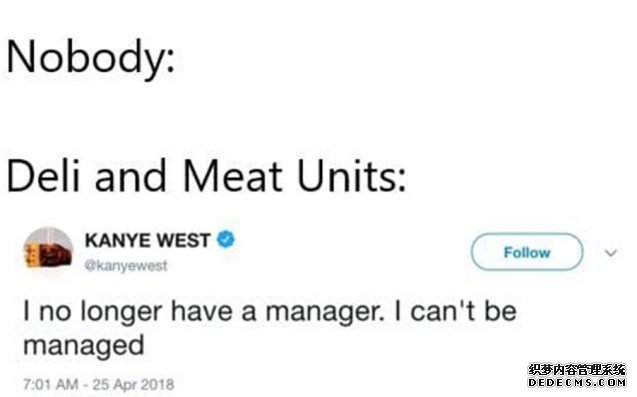Click the "Nobody:" caption text
This screenshot has width=637, height=397.
91,57
